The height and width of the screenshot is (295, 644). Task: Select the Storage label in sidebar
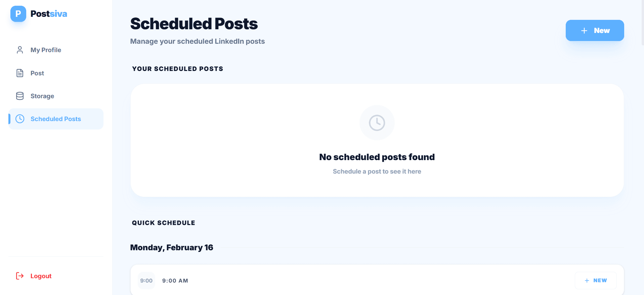42,96
